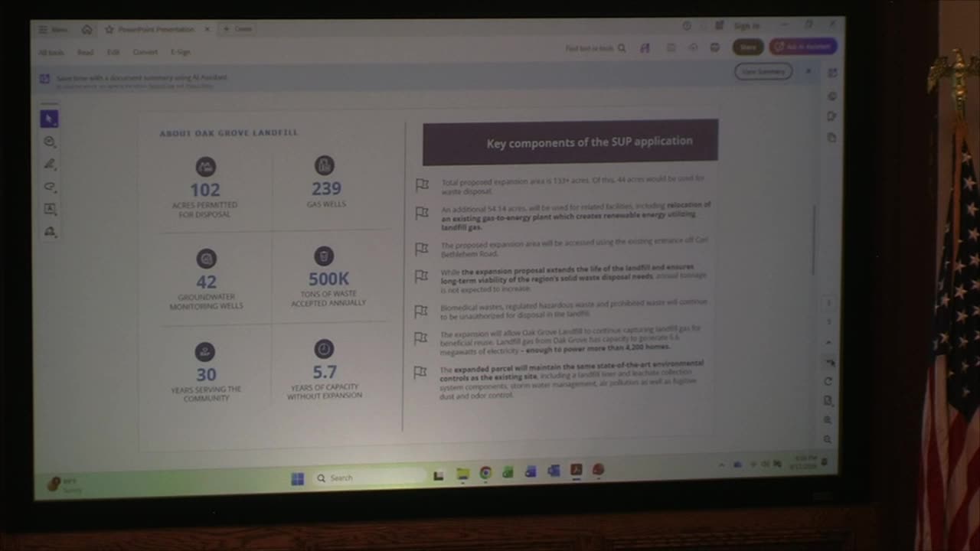The width and height of the screenshot is (980, 551).
Task: Click page up chevron on right rail
Action: (x=828, y=342)
